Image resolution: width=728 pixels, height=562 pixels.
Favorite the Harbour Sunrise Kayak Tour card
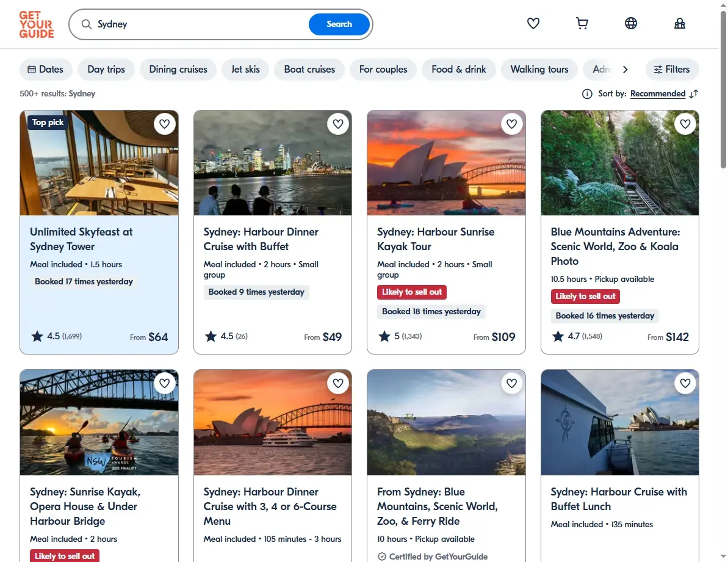click(x=511, y=124)
